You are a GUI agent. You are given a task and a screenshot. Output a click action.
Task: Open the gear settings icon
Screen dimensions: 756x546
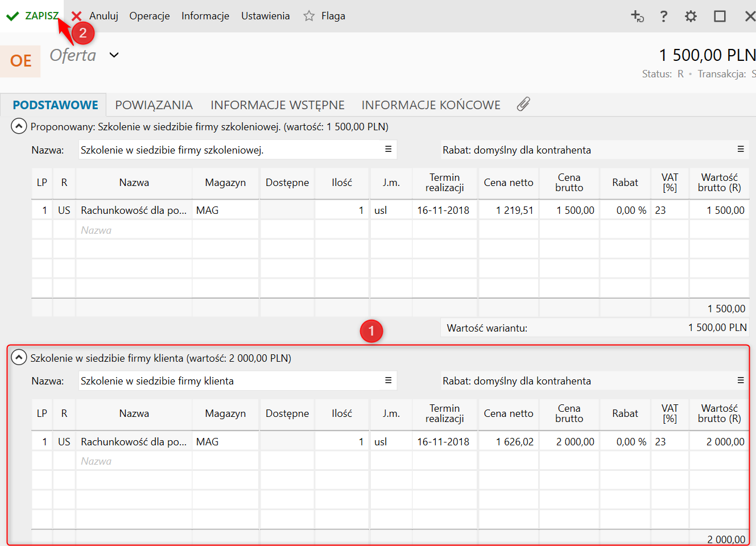pos(691,16)
